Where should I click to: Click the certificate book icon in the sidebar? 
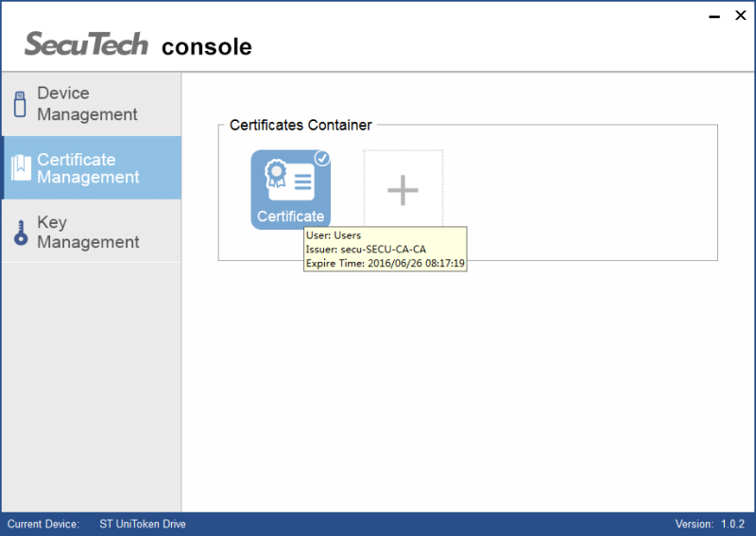point(21,168)
